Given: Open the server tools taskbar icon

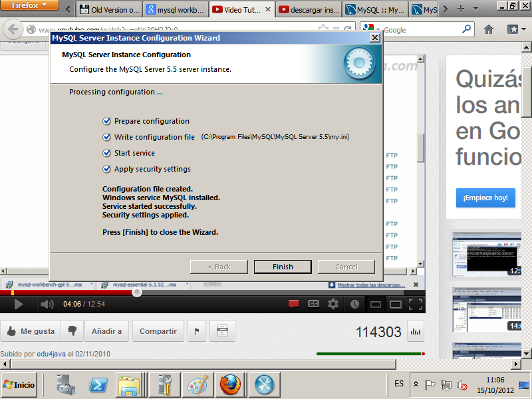Looking at the screenshot, I should [164, 385].
